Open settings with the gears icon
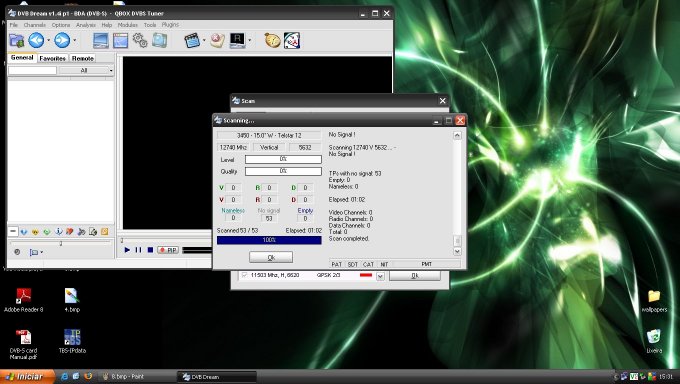Screen dimensions: 680x384 point(140,40)
